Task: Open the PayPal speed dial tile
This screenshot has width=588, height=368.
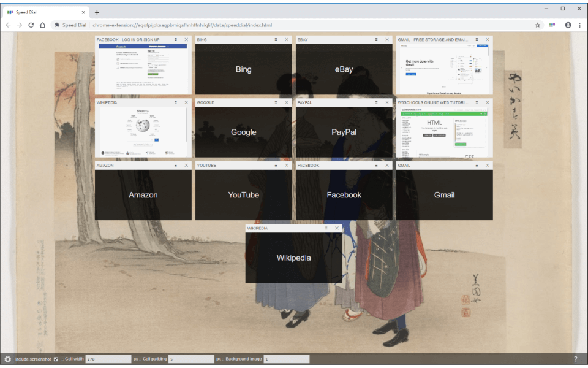Action: pos(344,132)
